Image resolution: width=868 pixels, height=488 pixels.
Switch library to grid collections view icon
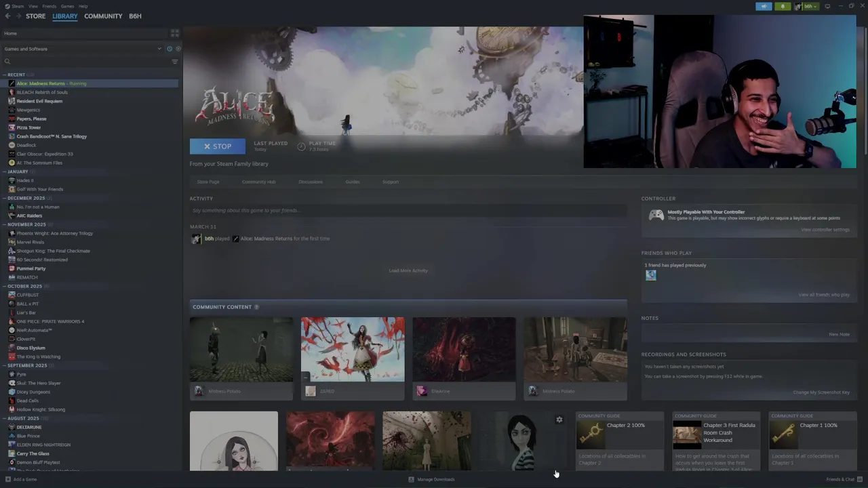pos(175,33)
